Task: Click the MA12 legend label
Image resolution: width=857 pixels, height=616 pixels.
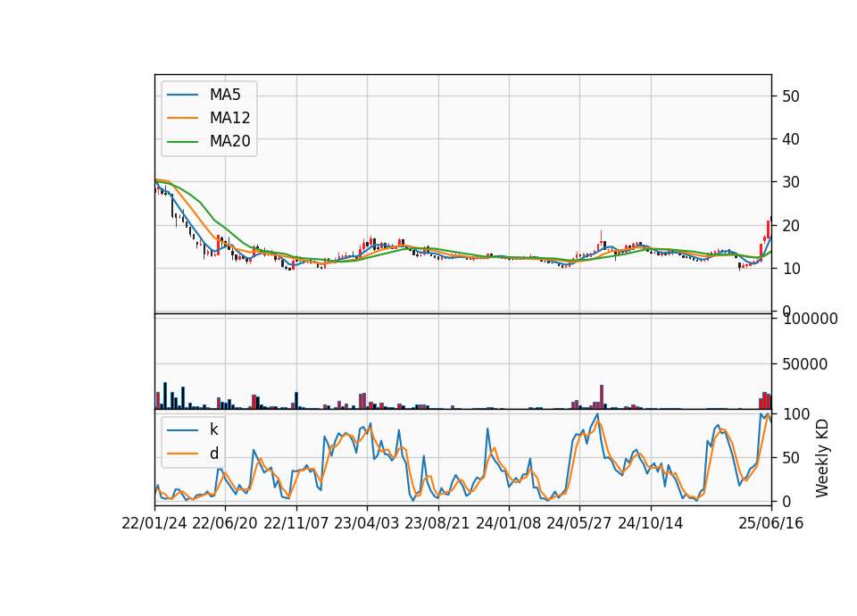Action: click(x=229, y=118)
